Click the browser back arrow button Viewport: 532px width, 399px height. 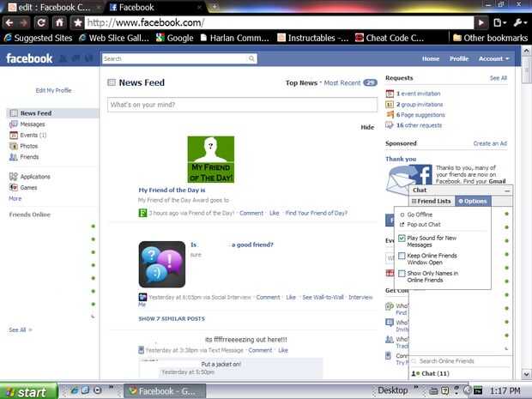[9, 22]
